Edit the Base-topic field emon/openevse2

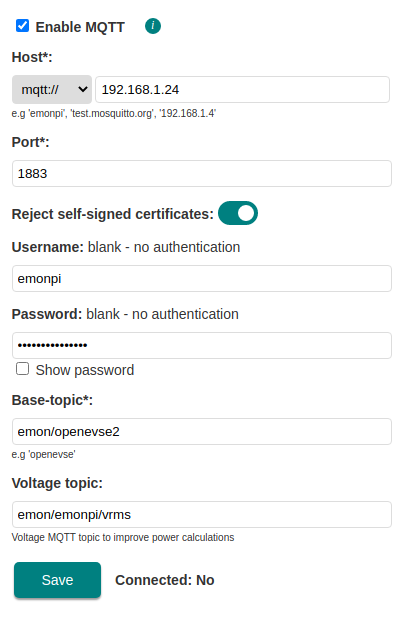[202, 431]
